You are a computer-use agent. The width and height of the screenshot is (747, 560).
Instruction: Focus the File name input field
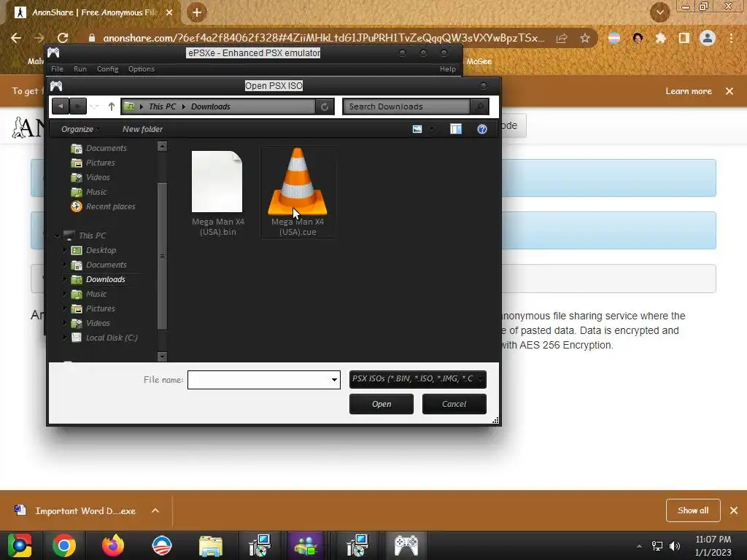[x=258, y=379]
